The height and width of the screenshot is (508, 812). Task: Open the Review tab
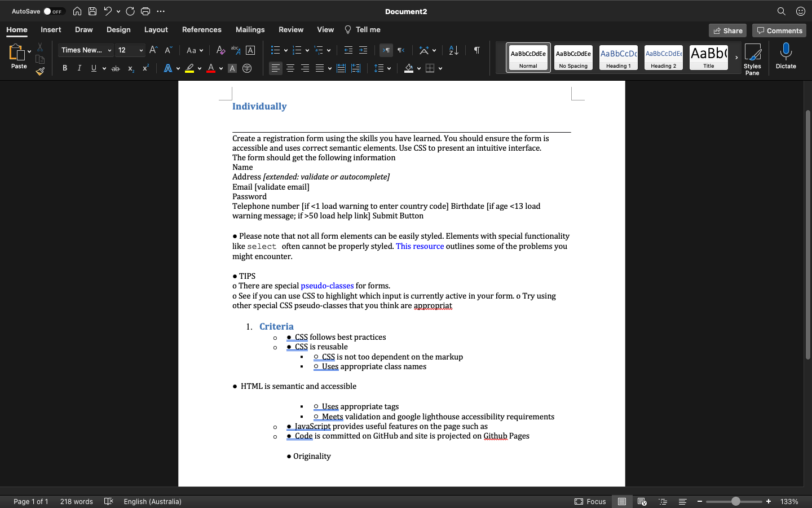[x=291, y=30]
